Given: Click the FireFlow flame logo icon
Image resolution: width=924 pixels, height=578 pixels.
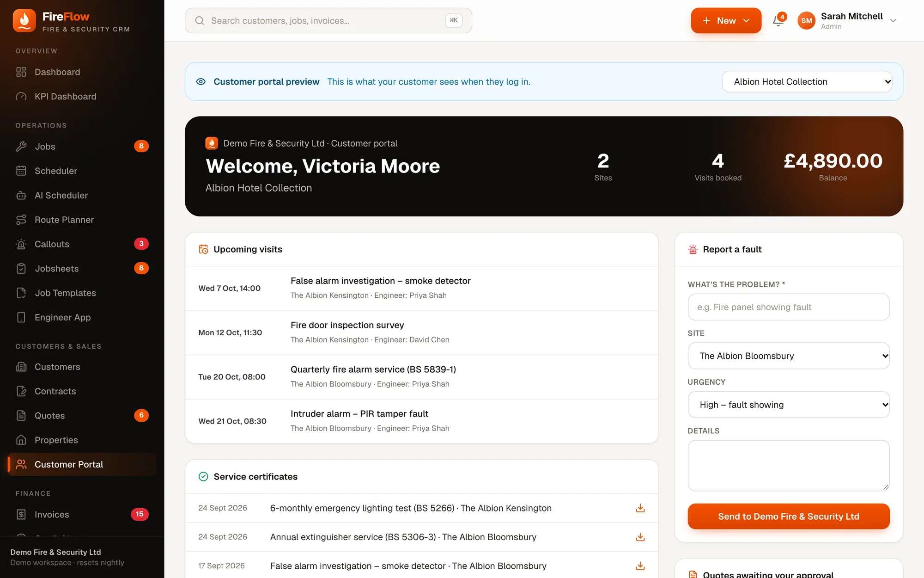Looking at the screenshot, I should coord(24,21).
